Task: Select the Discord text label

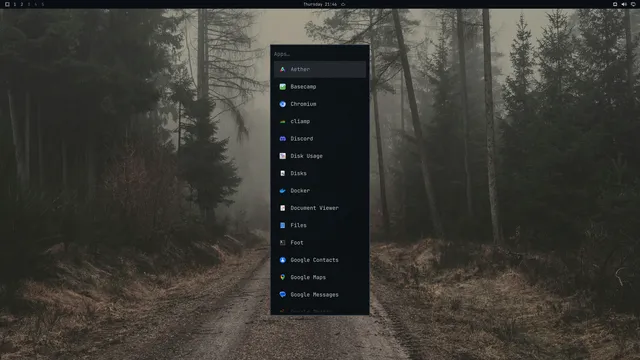Action: coord(302,139)
